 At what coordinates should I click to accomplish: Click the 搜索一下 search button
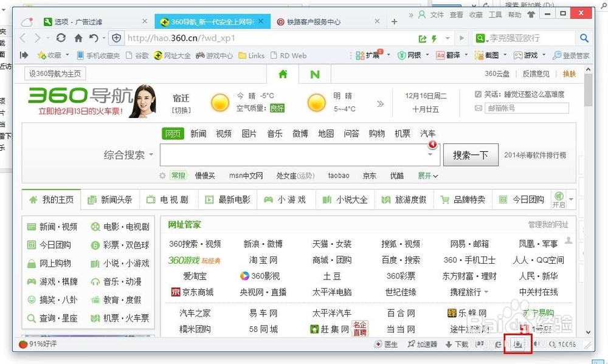pos(471,155)
